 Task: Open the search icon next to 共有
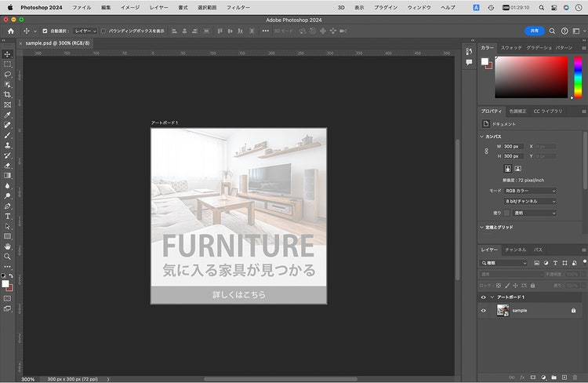[552, 31]
